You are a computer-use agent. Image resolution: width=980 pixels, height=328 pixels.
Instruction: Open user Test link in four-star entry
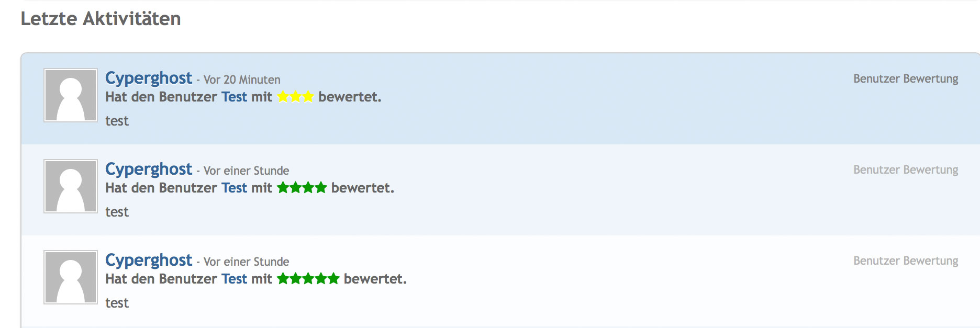point(234,188)
